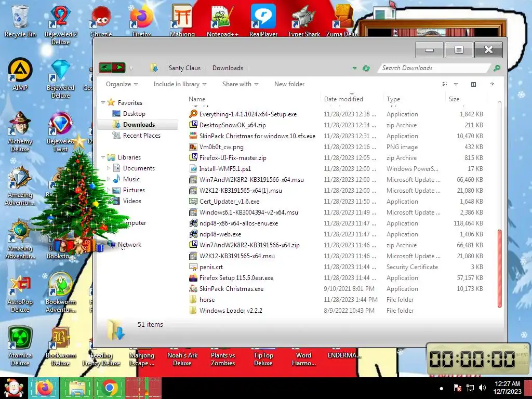Open the Bookworm Deluxe desktop icon

[x=60, y=345]
